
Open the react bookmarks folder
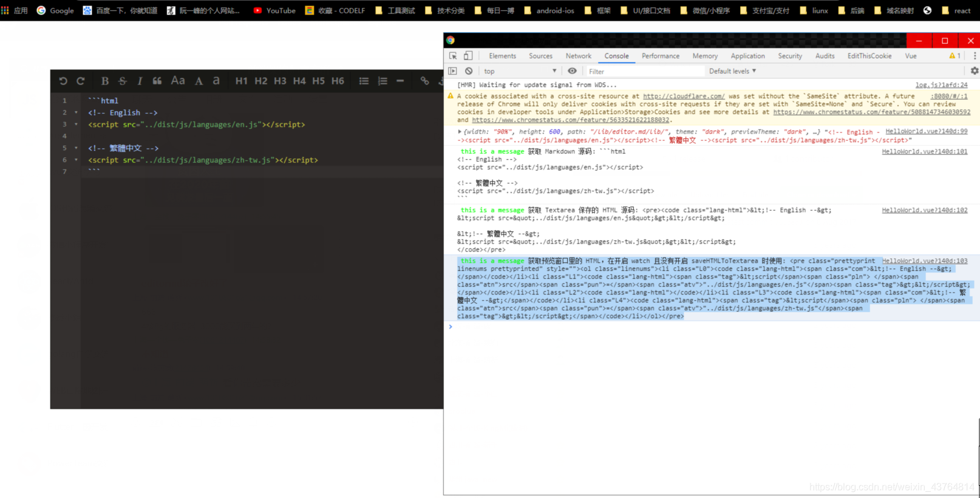[x=956, y=10]
